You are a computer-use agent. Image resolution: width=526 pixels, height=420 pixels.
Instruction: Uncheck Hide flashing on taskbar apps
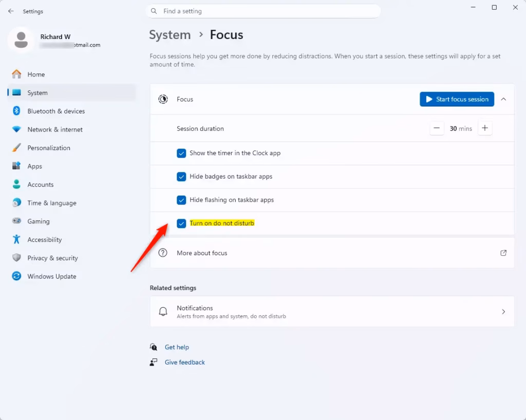click(181, 200)
